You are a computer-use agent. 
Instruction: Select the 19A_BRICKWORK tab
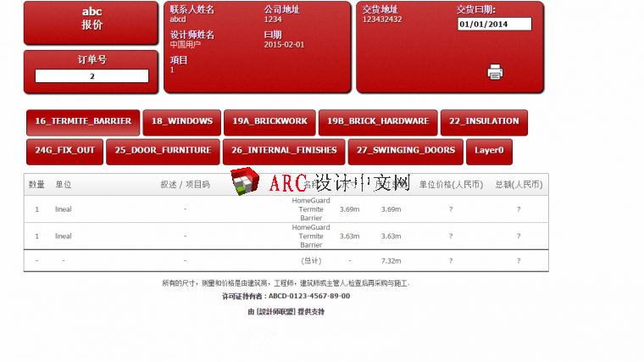269,122
